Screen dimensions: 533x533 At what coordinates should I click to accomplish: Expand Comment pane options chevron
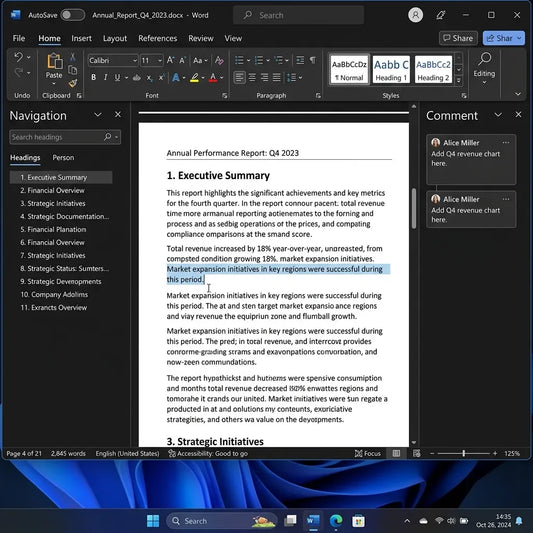(498, 115)
